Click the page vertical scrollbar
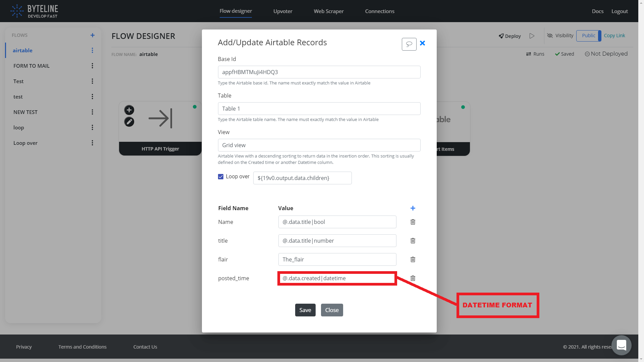Screen dimensions: 644x362 pos(641,181)
